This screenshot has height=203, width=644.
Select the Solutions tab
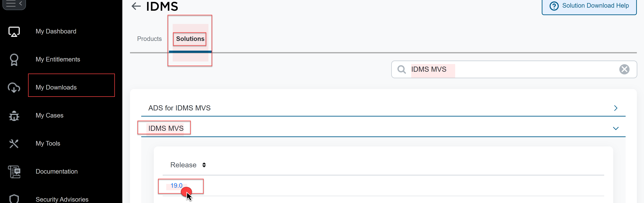pyautogui.click(x=190, y=39)
